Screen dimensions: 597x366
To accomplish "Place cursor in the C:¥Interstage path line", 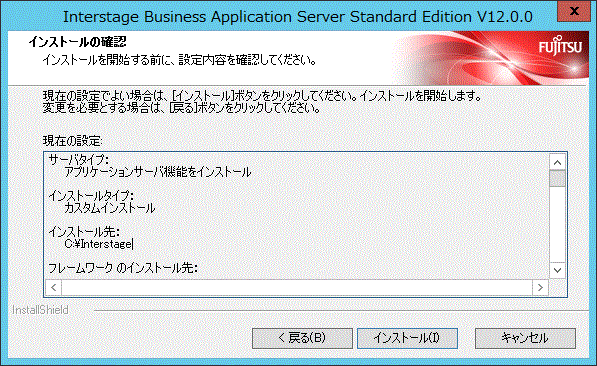I will pyautogui.click(x=99, y=244).
